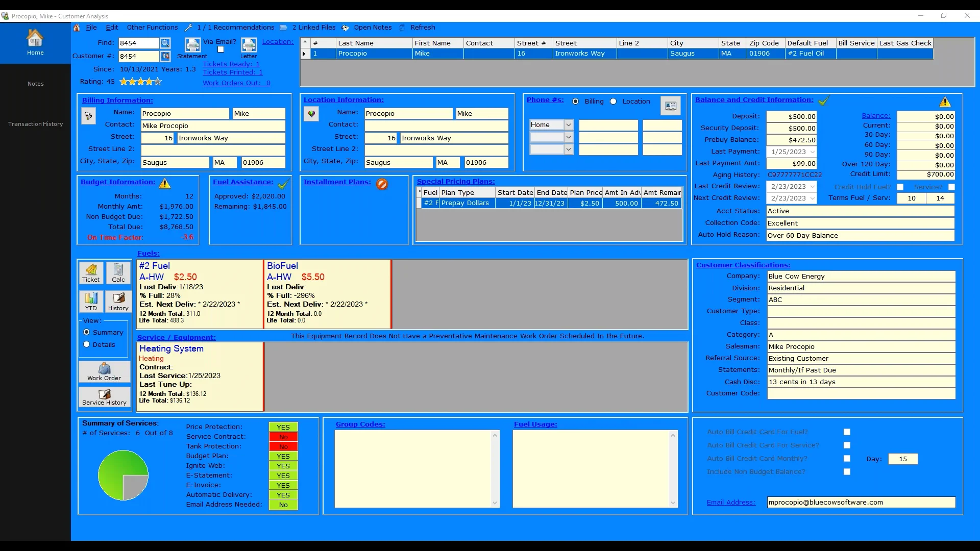Open the Next Credit Review date dropdown
Image resolution: width=980 pixels, height=551 pixels.
click(x=813, y=198)
